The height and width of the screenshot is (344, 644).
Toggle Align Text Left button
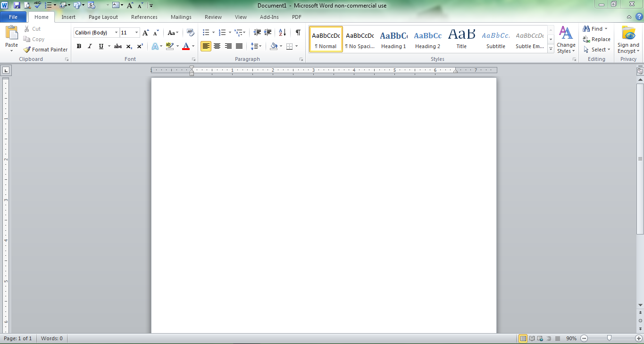(x=206, y=46)
